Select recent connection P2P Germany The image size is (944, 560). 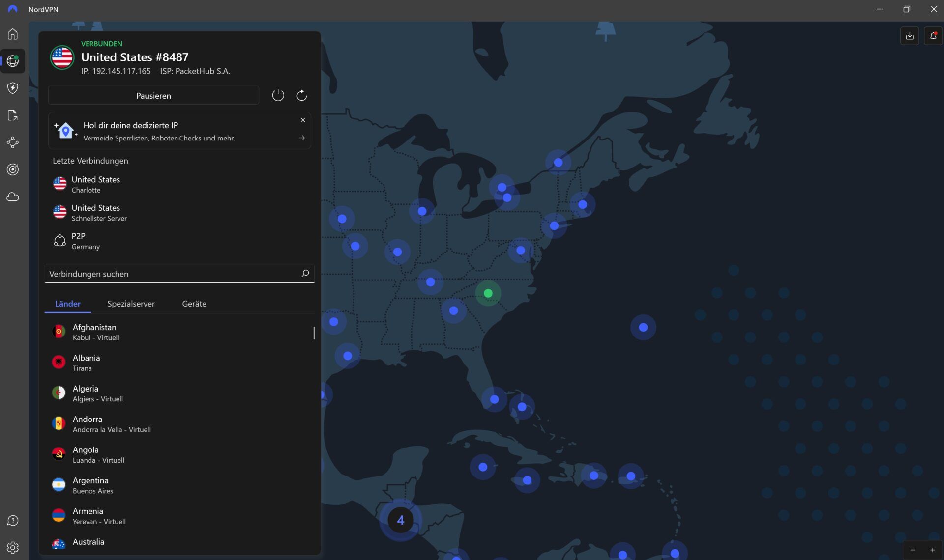(x=179, y=241)
